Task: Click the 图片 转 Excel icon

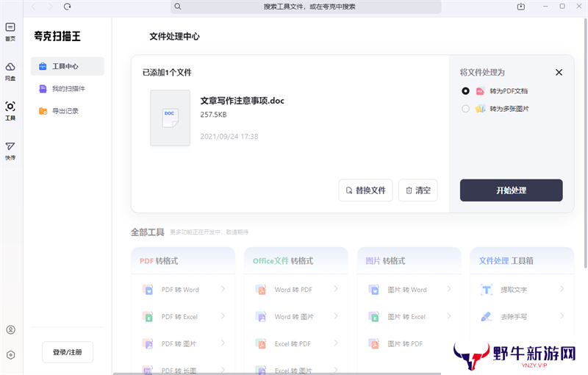Action: pos(374,316)
